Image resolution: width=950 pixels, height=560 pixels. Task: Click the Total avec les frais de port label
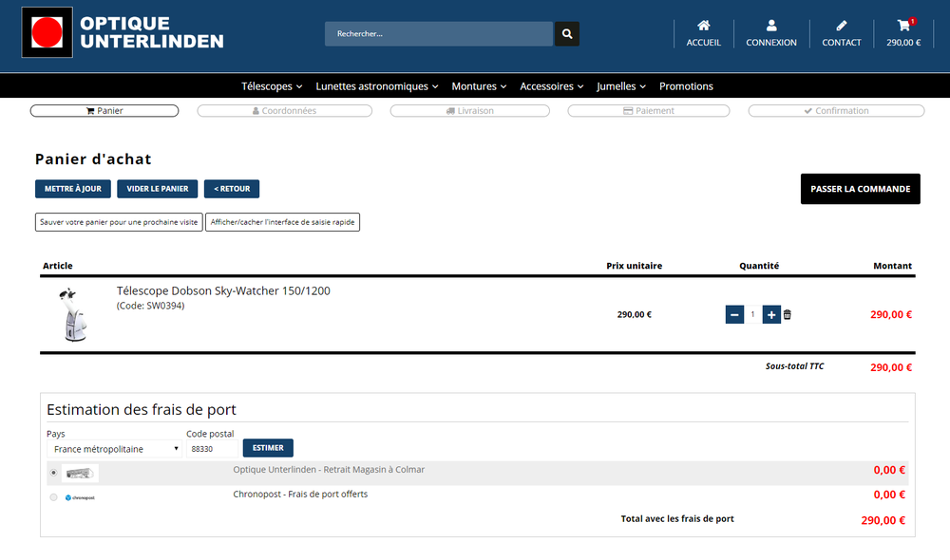[677, 519]
